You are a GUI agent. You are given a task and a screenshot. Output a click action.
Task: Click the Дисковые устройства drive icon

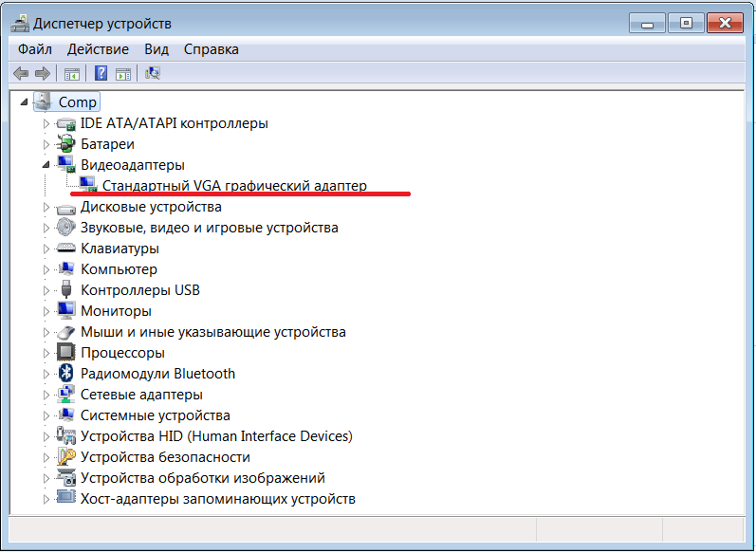point(66,208)
